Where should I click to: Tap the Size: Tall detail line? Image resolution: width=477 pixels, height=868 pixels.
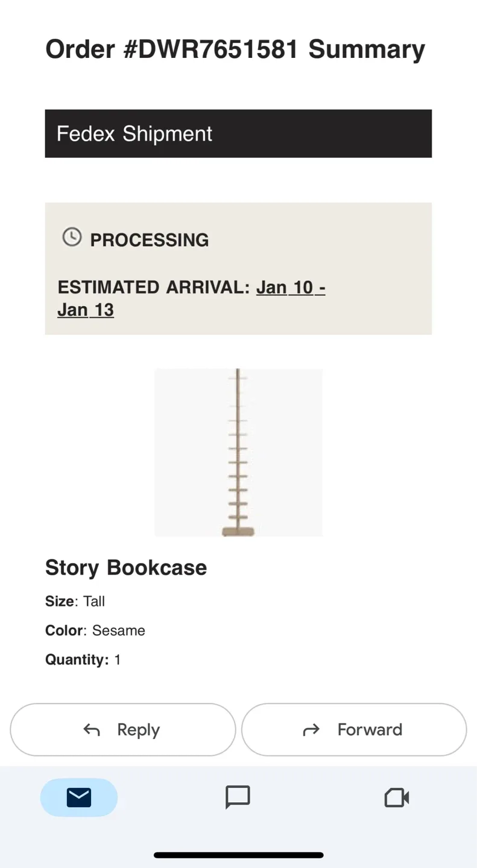pyautogui.click(x=75, y=601)
